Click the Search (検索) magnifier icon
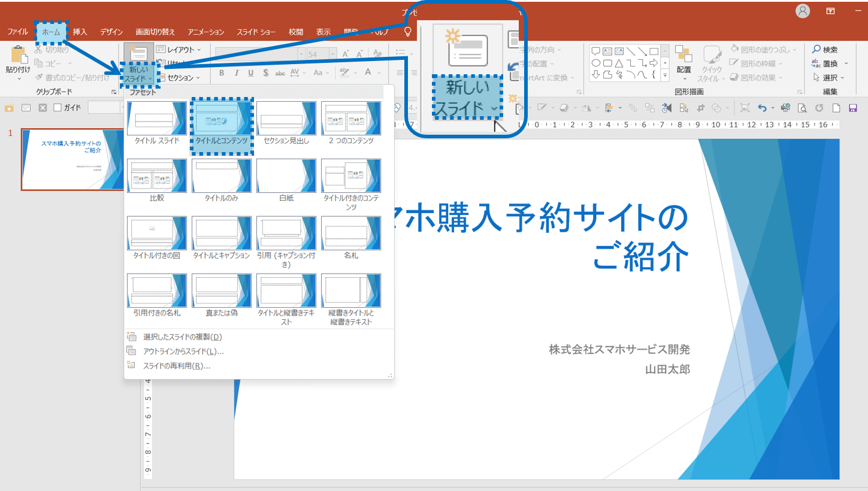Viewport: 868px width, 491px height. 816,50
